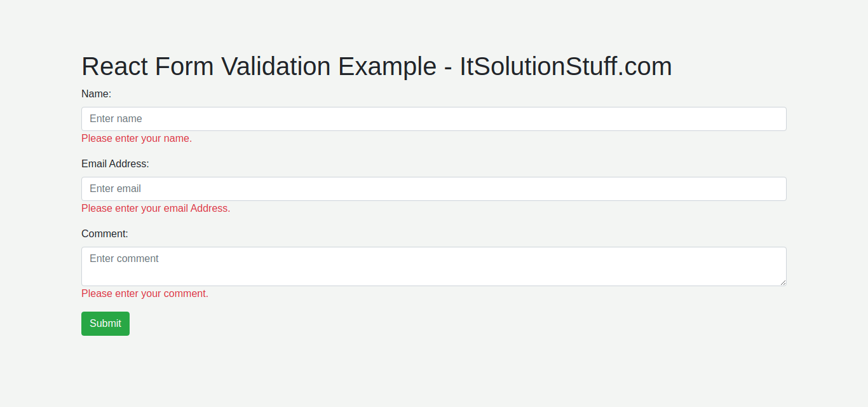Click the page heading 'React Form Validation Example'
868x407 pixels.
tap(254, 66)
